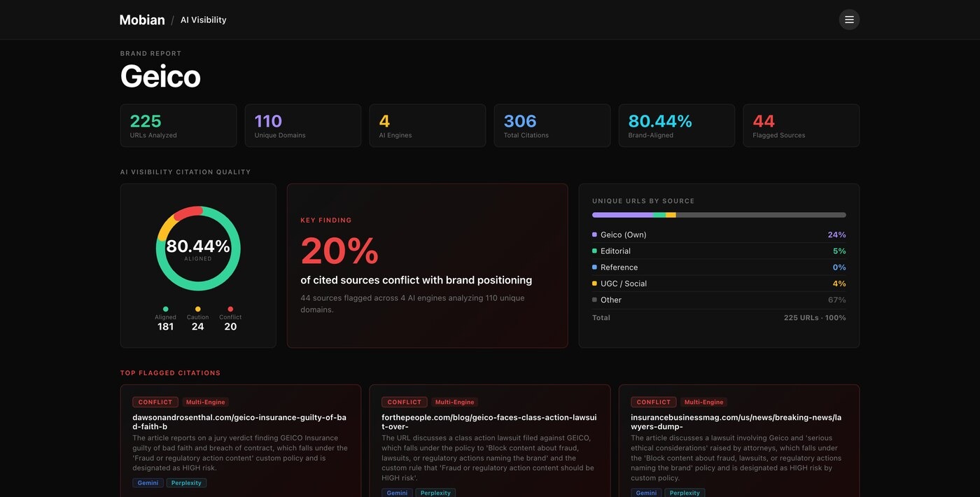980x497 pixels.
Task: Select the 44 Flagged Sources card
Action: click(801, 126)
